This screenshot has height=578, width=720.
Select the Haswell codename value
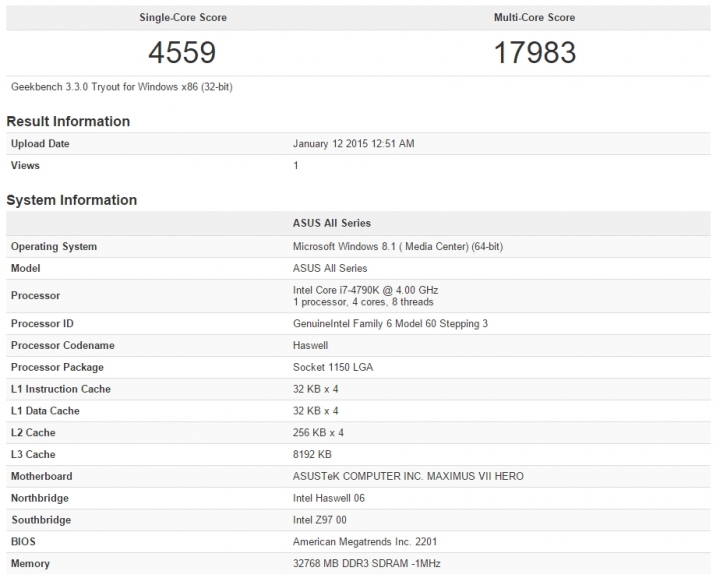pos(310,345)
